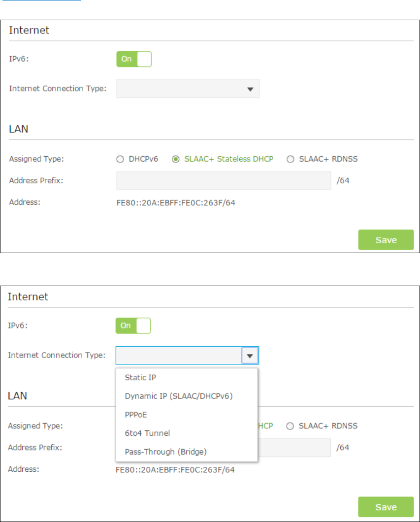Toggle the IPv6 switch in upper panel
Image resolution: width=420 pixels, height=522 pixels.
(x=134, y=59)
